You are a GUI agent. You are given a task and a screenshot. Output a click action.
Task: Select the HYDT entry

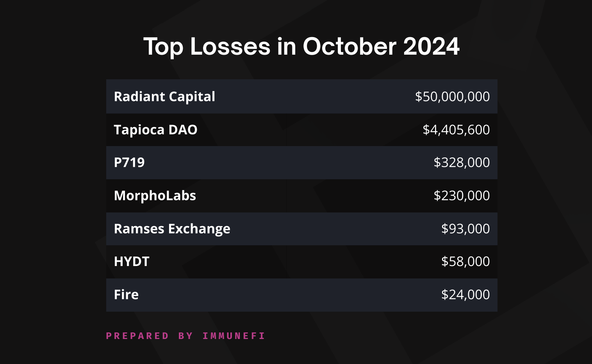(132, 262)
